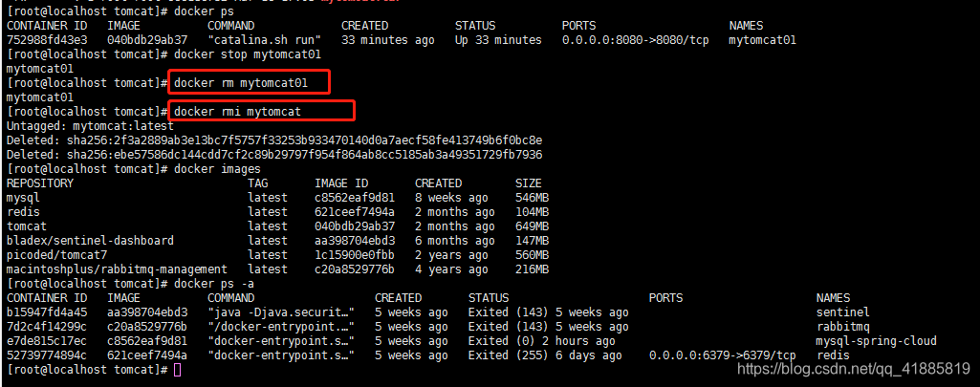Click the sha256:ebe57586 Deleted line
980x387 pixels.
coord(274,155)
